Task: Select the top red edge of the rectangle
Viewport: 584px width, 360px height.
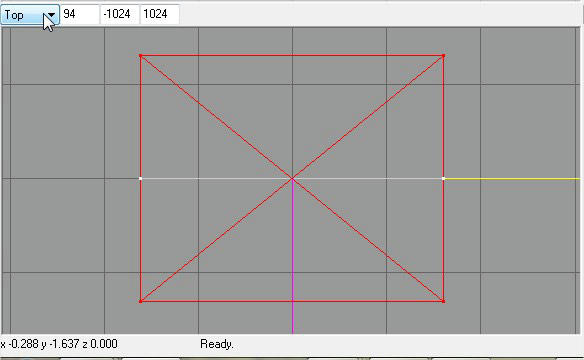Action: (292, 55)
